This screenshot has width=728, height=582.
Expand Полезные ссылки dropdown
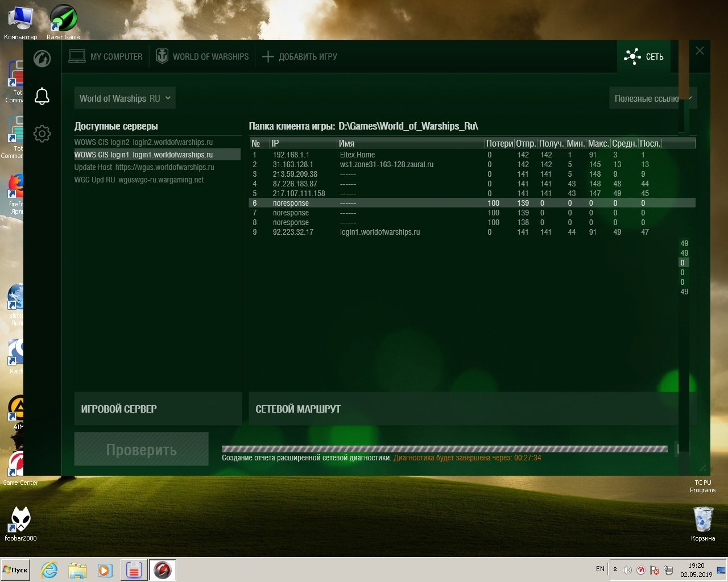pos(652,98)
